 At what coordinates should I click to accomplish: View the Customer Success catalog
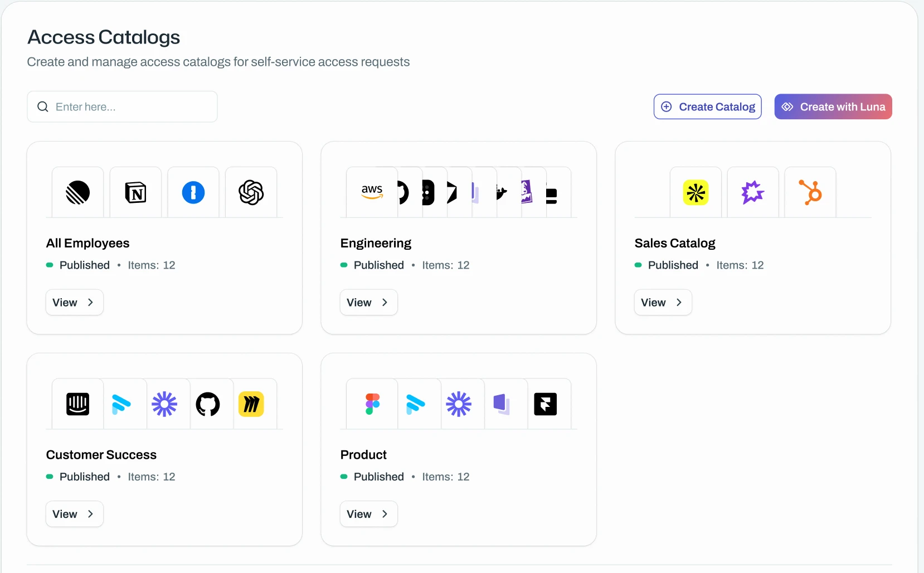click(x=74, y=514)
